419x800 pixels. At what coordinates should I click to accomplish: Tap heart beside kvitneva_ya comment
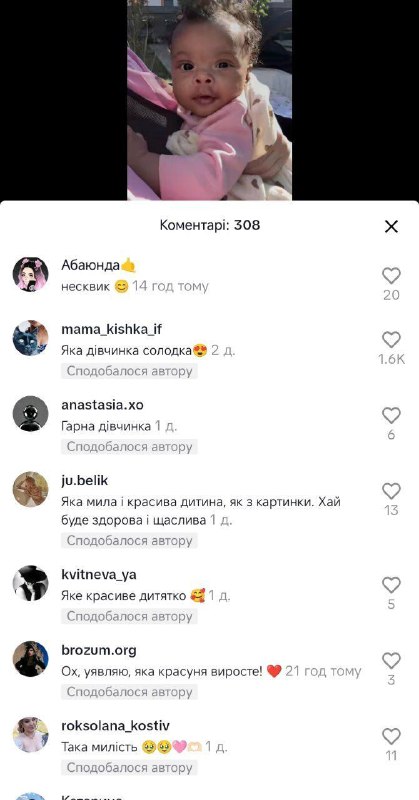point(391,585)
